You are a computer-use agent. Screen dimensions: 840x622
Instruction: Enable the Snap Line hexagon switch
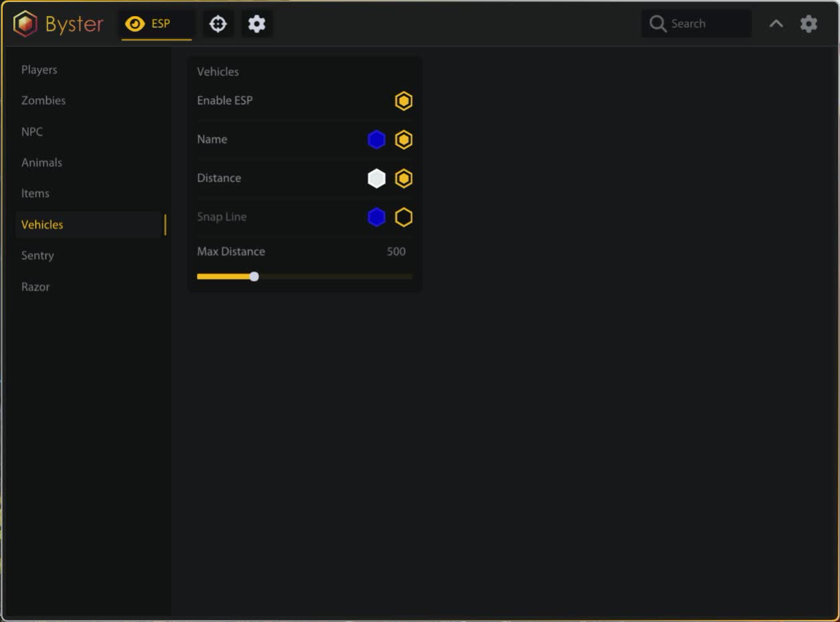click(403, 217)
